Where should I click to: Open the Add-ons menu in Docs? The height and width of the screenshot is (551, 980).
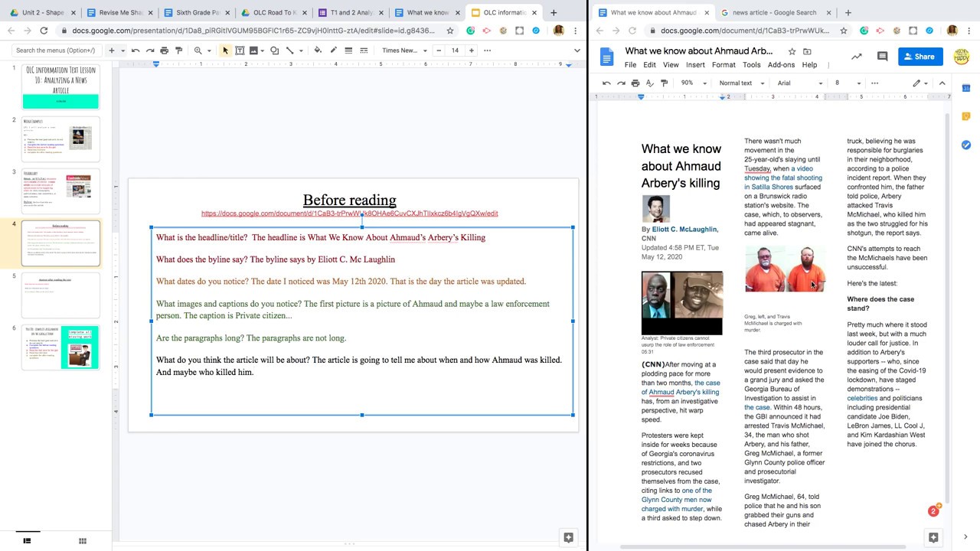tap(781, 65)
